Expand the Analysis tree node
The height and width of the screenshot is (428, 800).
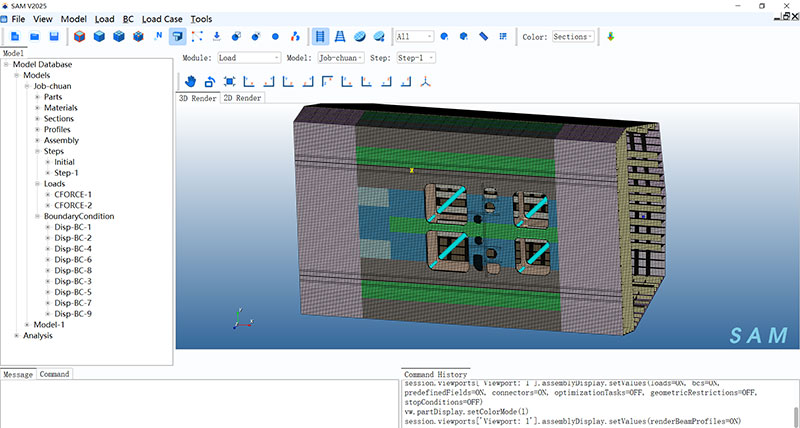point(17,336)
